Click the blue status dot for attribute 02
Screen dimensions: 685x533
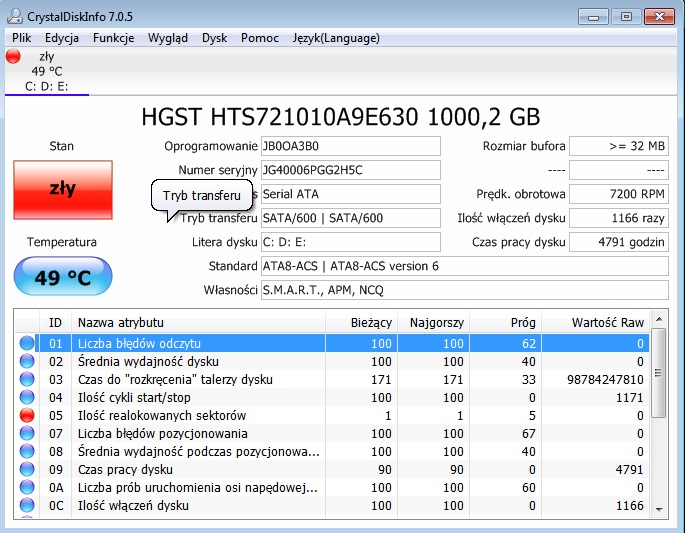coord(27,361)
